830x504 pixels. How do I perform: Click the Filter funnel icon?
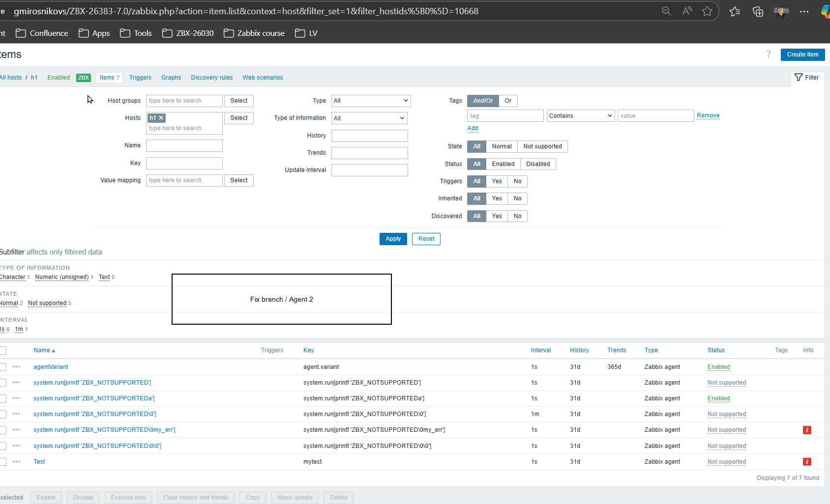click(x=799, y=78)
